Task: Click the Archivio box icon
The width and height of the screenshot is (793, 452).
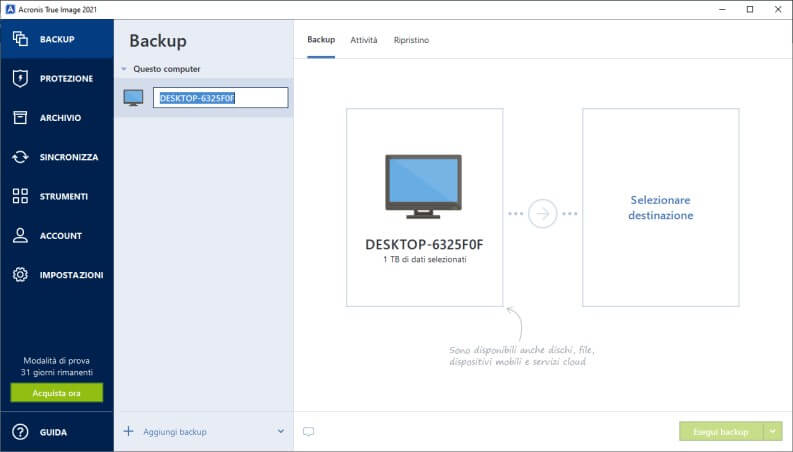Action: coord(20,117)
